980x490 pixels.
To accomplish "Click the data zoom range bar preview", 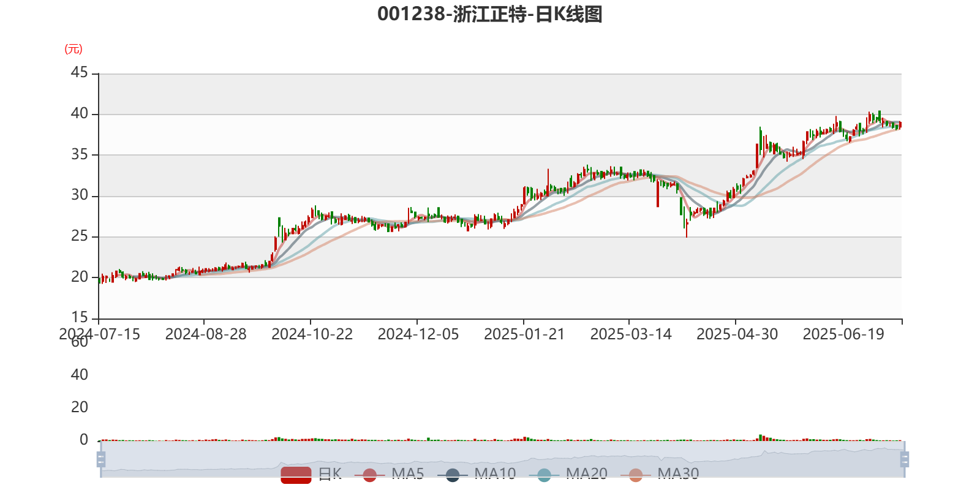I will tap(502, 459).
